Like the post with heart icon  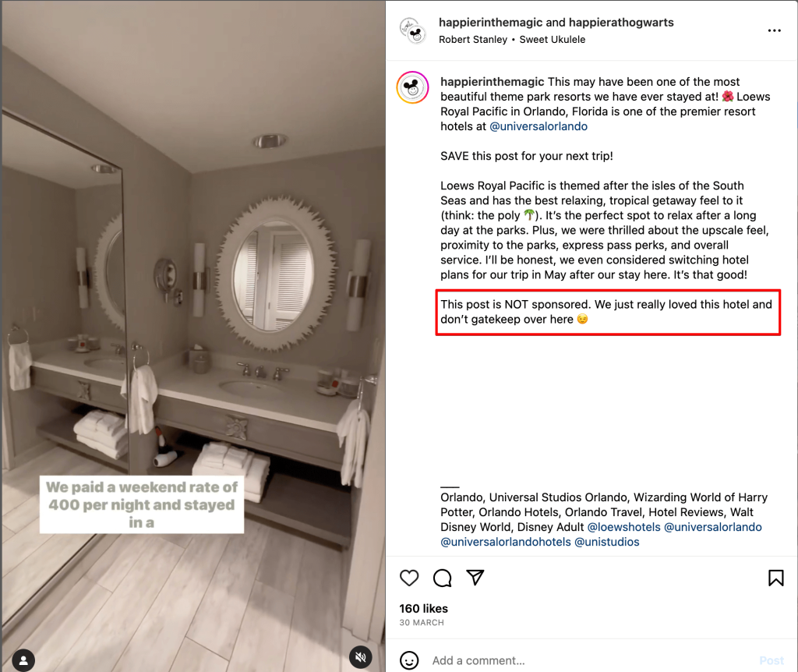tap(409, 578)
